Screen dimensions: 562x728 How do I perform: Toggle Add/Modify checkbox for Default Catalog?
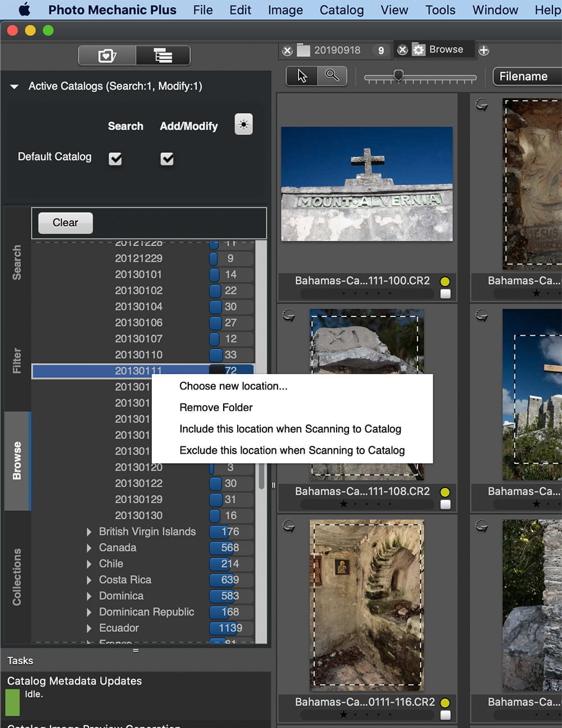[x=167, y=159]
